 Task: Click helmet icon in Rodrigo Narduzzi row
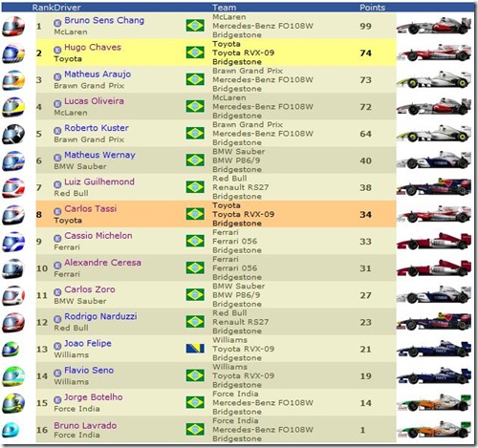13,323
